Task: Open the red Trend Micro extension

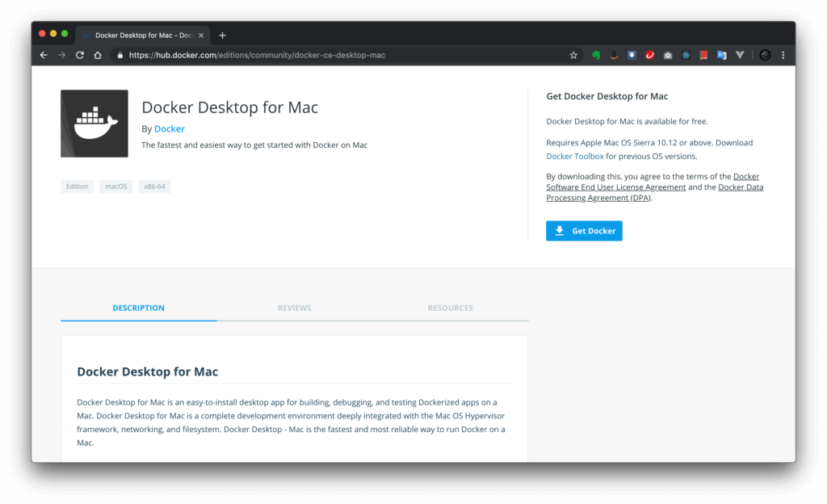Action: pyautogui.click(x=650, y=55)
